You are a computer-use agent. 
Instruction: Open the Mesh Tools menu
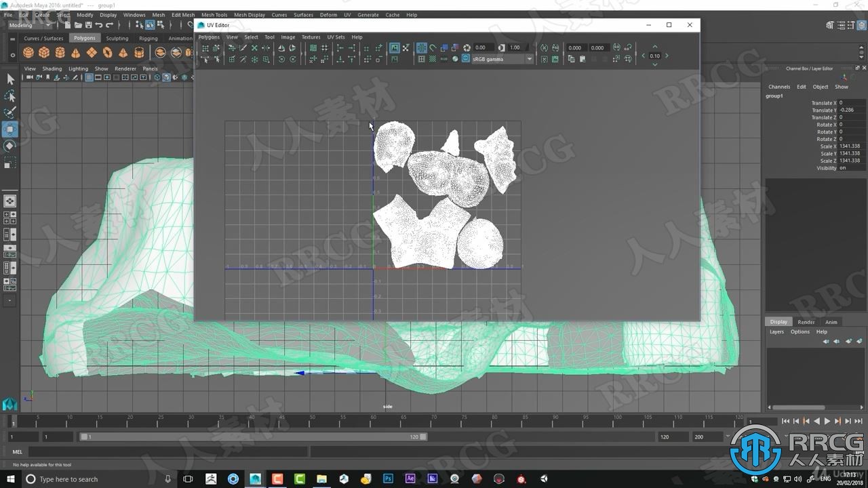pos(214,14)
